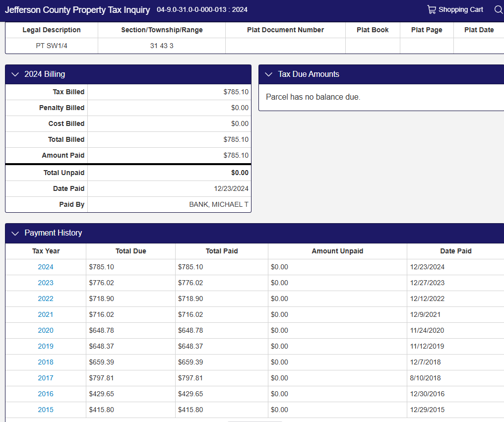Collapse the Tax Due Amounts section
Screen dimensions: 504x422
click(x=269, y=74)
